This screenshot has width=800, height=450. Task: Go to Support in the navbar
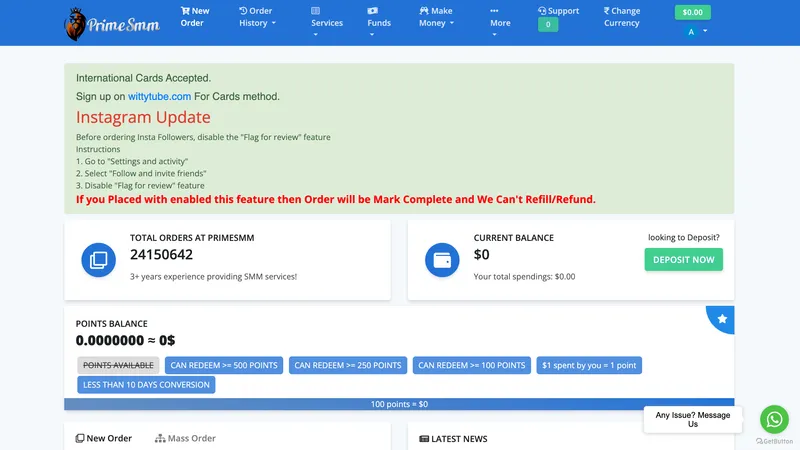pyautogui.click(x=559, y=11)
